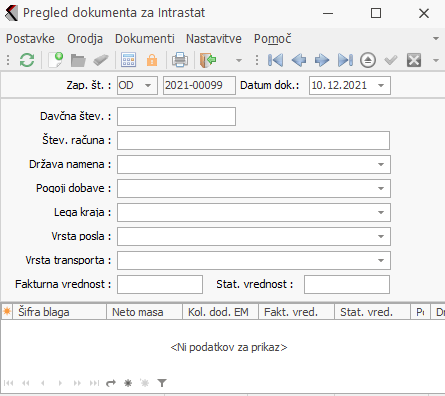Viewport: 445px width, 396px height.
Task: Go to next record with blue right arrow
Action: [x=322, y=60]
